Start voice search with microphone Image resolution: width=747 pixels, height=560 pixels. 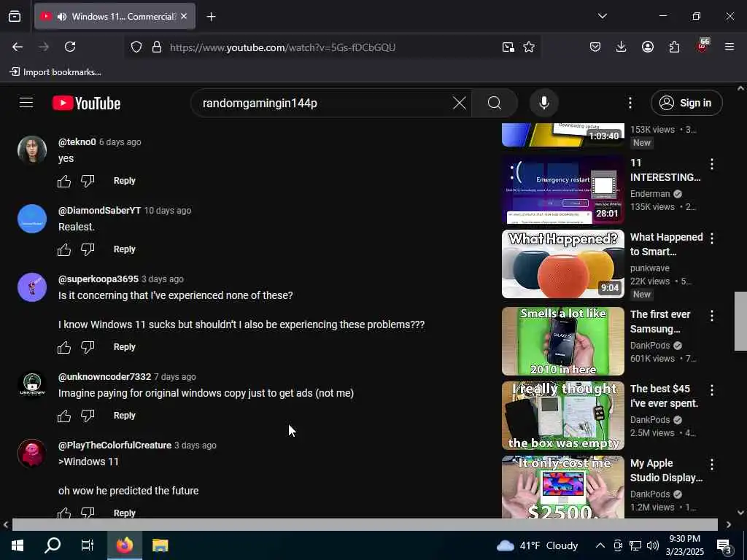coord(544,103)
